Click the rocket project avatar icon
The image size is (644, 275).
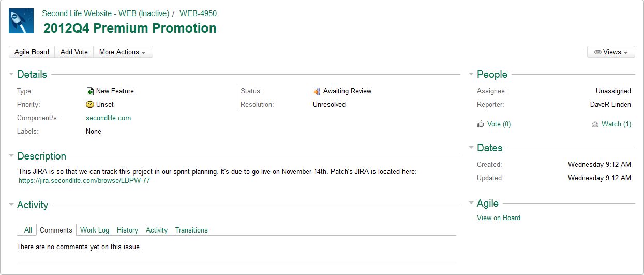[21, 21]
